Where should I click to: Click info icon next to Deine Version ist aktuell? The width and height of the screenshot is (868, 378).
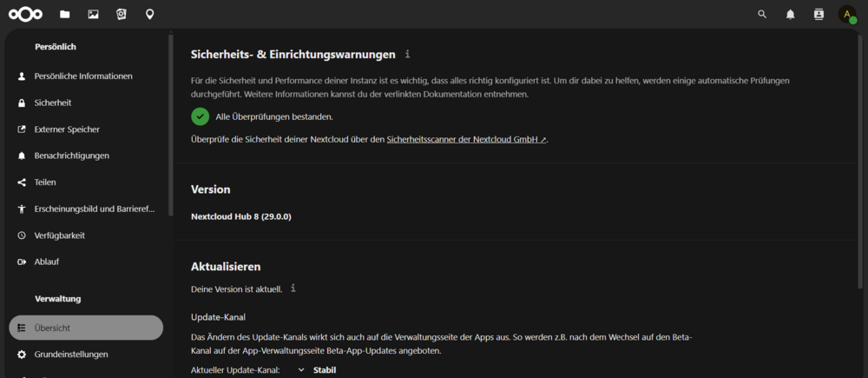293,288
